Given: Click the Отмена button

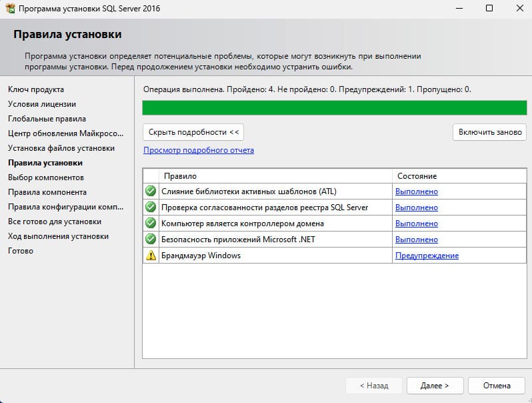Looking at the screenshot, I should tap(497, 386).
